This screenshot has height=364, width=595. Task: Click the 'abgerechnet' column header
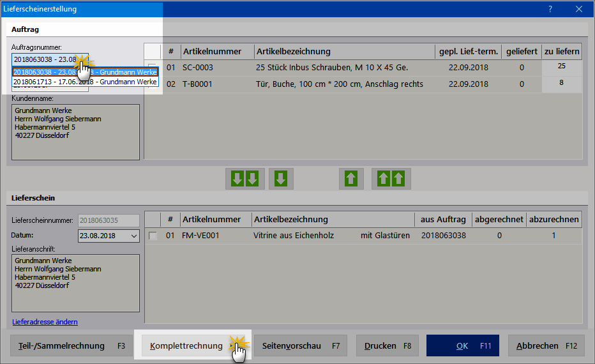(x=499, y=220)
